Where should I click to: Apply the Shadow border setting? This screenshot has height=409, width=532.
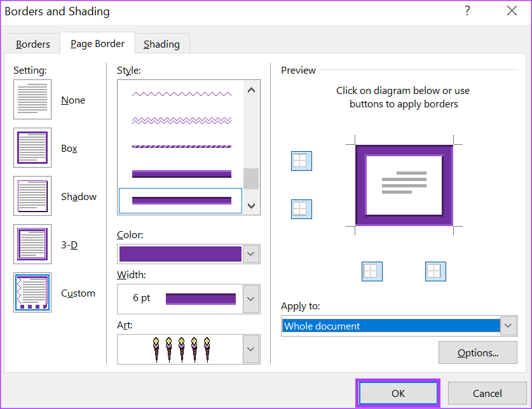coord(32,196)
